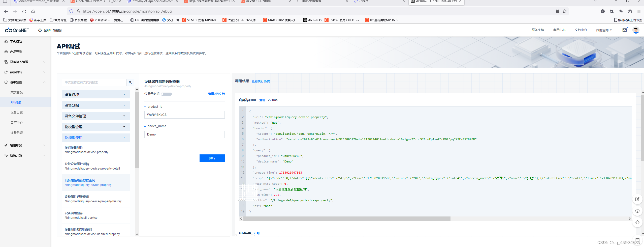Screen dimensions: 644x247
Task: Toggle the 仅显示必填 switch
Action: pos(166,94)
